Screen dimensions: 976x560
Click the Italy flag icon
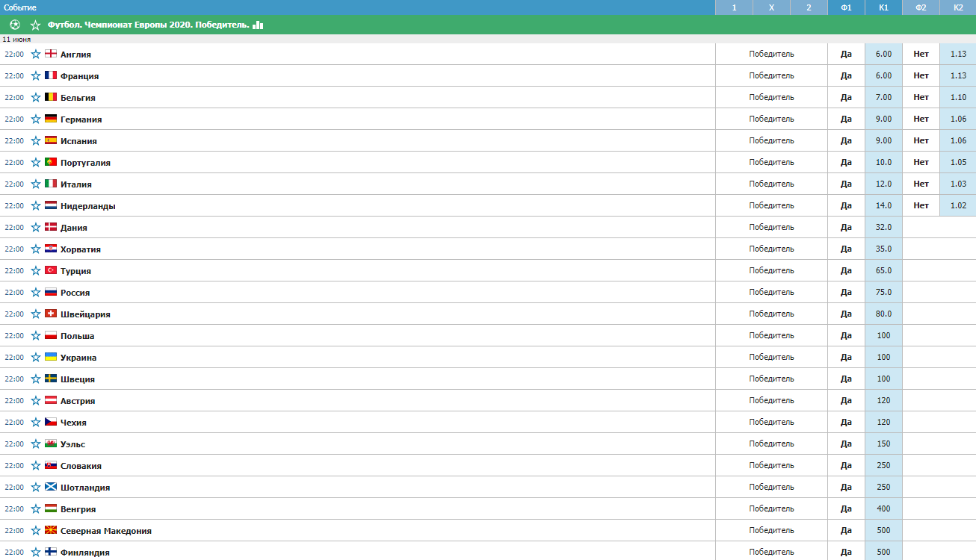(x=51, y=184)
